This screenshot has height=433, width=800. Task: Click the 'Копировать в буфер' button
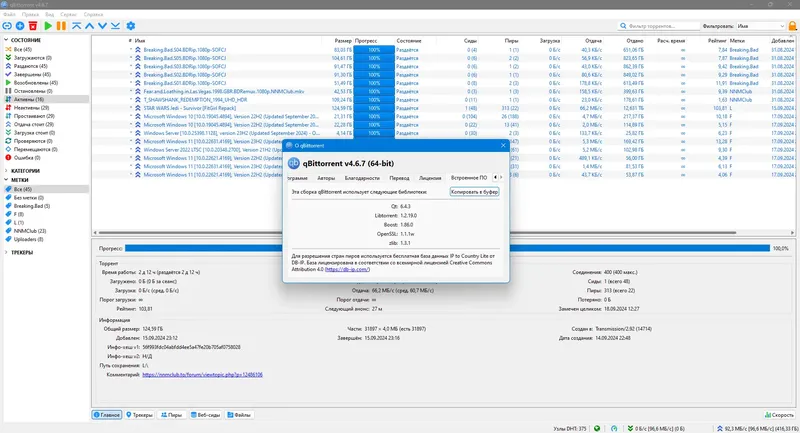point(474,192)
